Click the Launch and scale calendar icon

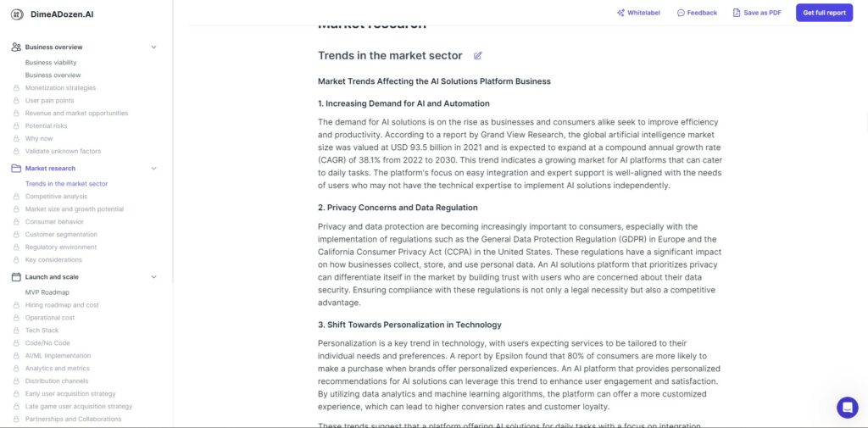pos(16,277)
